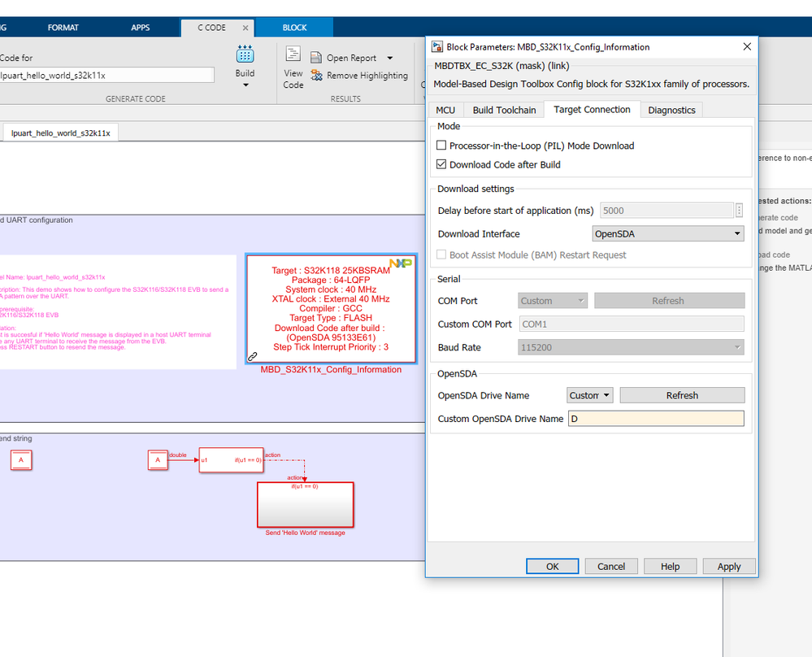The image size is (812, 657).
Task: Click the Delay before start field
Action: point(667,211)
